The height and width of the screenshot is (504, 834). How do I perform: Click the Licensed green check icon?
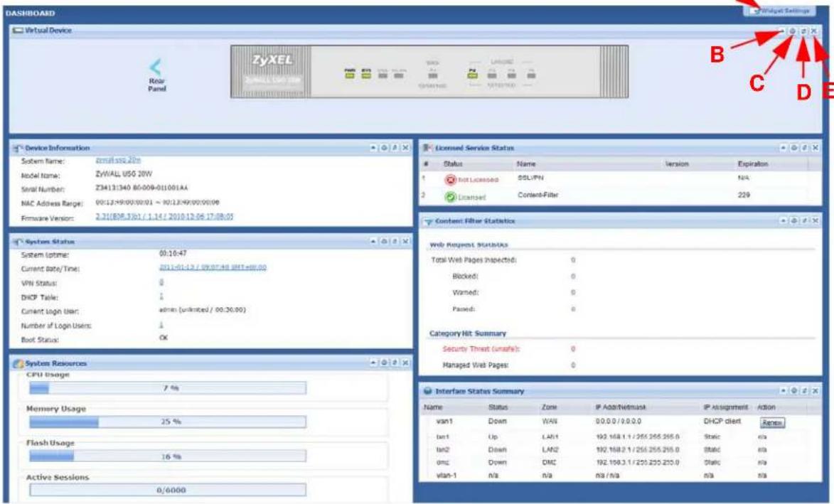(451, 197)
